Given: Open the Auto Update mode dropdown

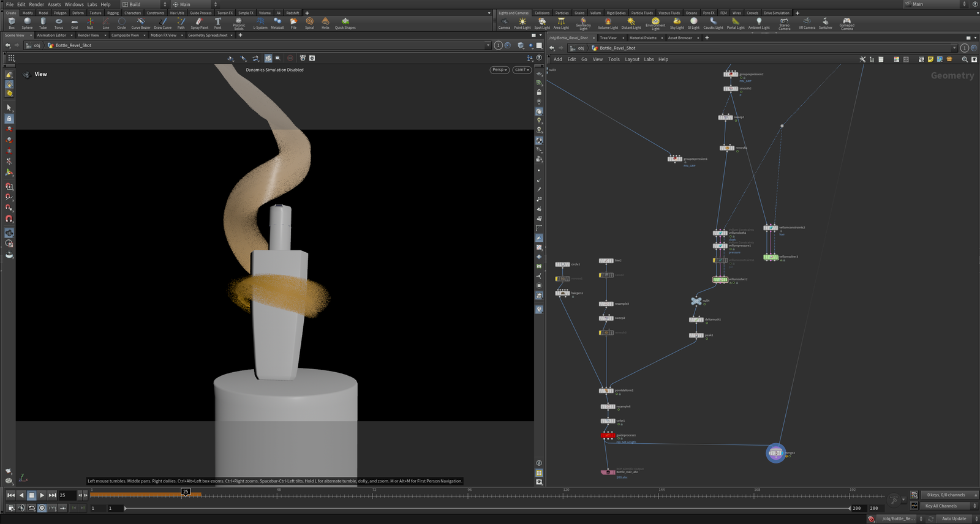Looking at the screenshot, I should pyautogui.click(x=957, y=518).
